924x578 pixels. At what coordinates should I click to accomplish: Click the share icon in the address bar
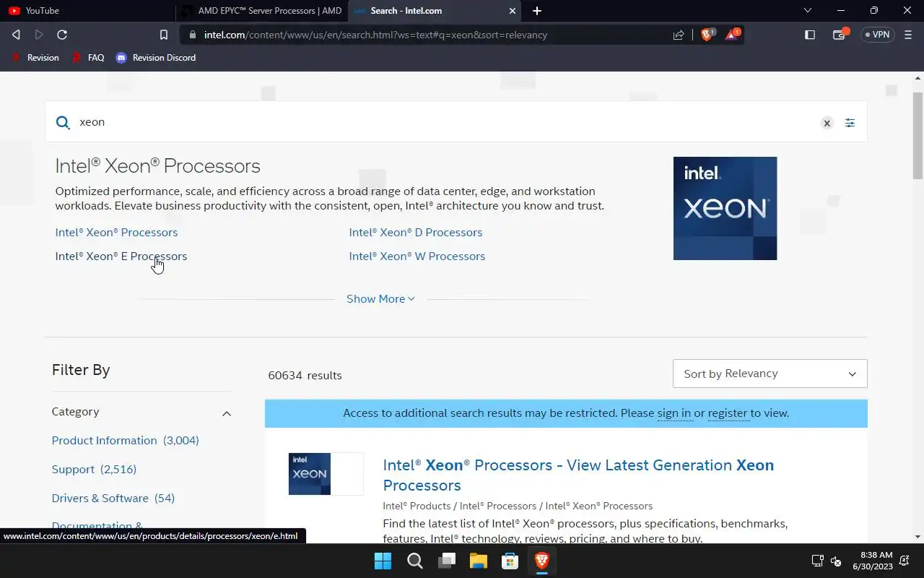tap(679, 35)
